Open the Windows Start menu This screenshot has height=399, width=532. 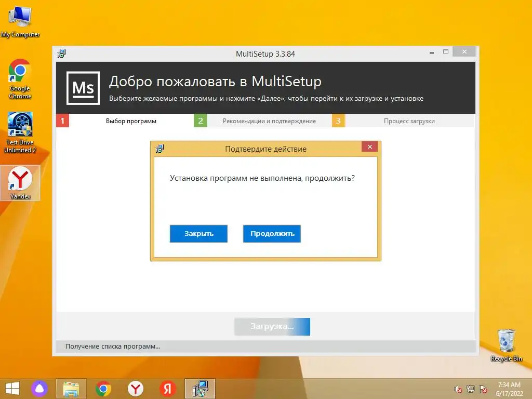[x=12, y=389]
